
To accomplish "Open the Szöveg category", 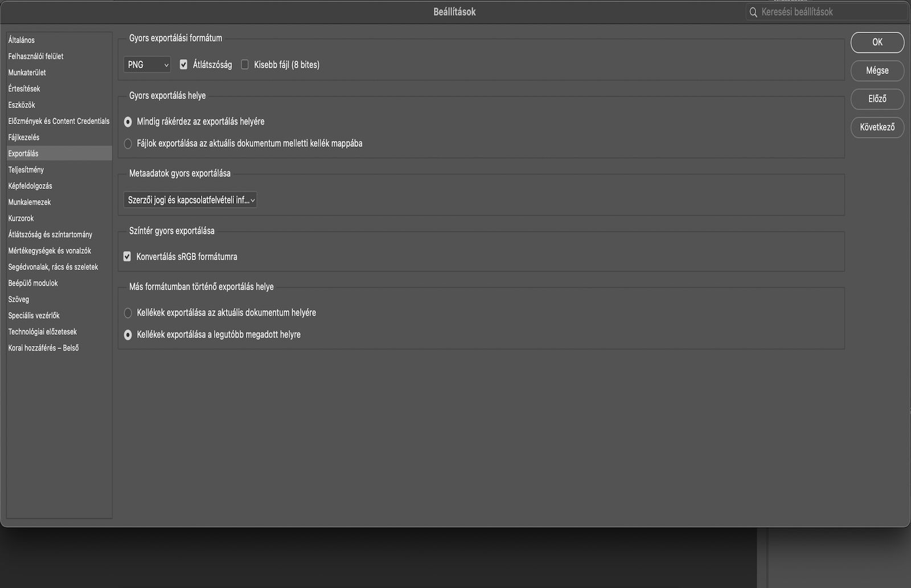I will pyautogui.click(x=59, y=299).
